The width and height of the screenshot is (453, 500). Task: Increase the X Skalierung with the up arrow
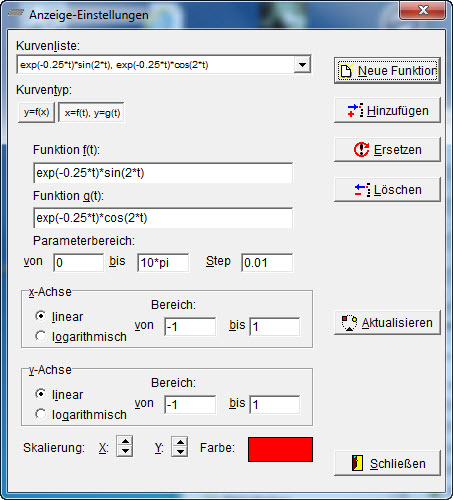(125, 441)
